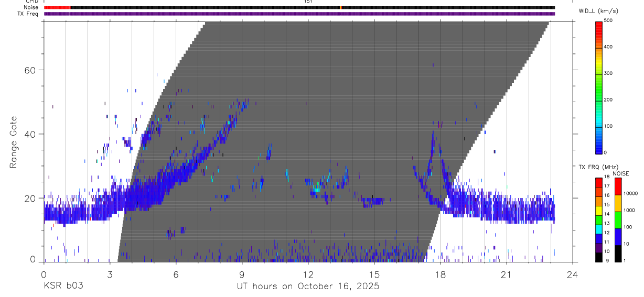Click the '15' label on the TX FRQ legend
This screenshot has height=297, width=644.
607,204
